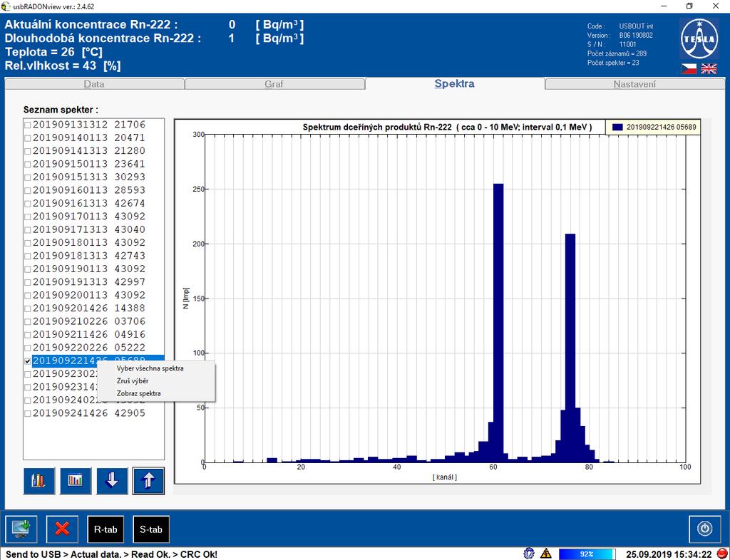Choose 'Vyber všechna spektra' from context menu

[x=150, y=368]
